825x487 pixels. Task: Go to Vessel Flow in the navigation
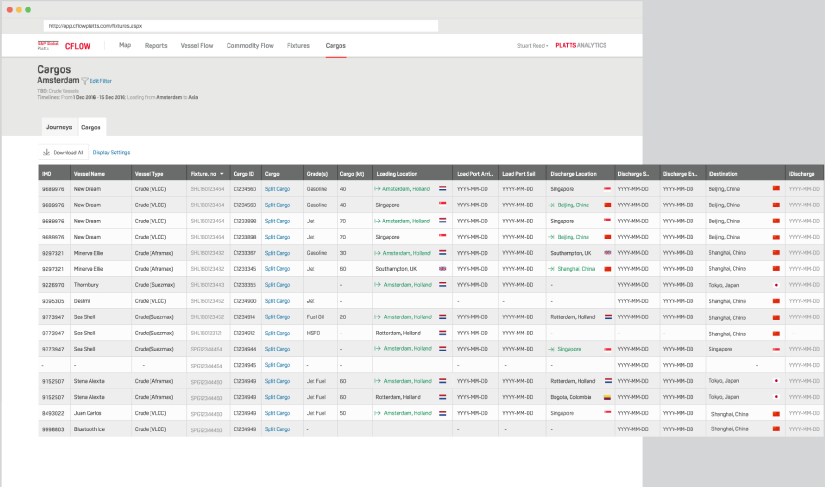click(x=197, y=46)
